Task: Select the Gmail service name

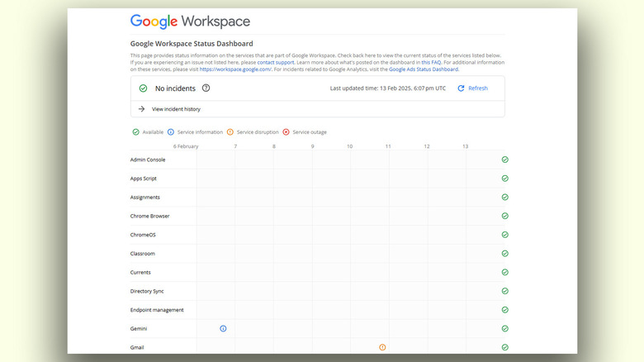Action: point(137,348)
